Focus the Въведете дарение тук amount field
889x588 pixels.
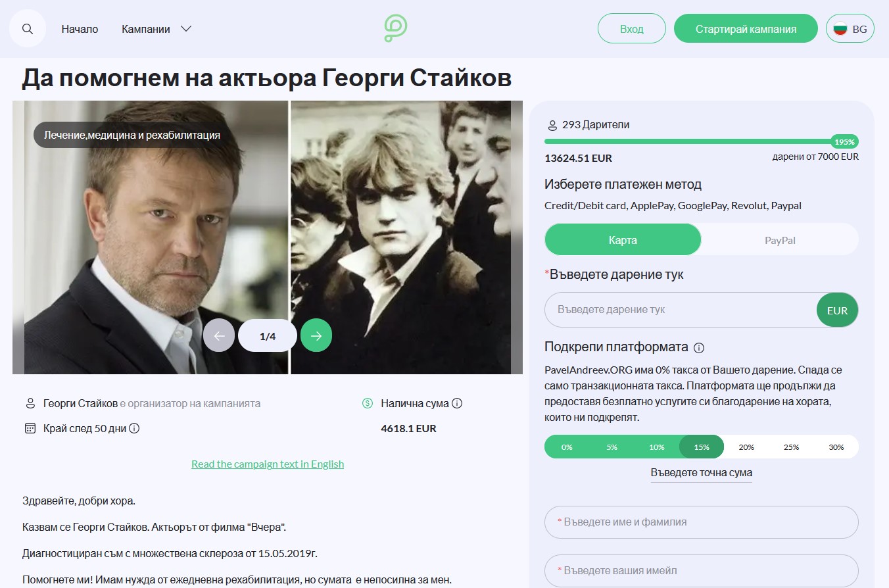[681, 310]
